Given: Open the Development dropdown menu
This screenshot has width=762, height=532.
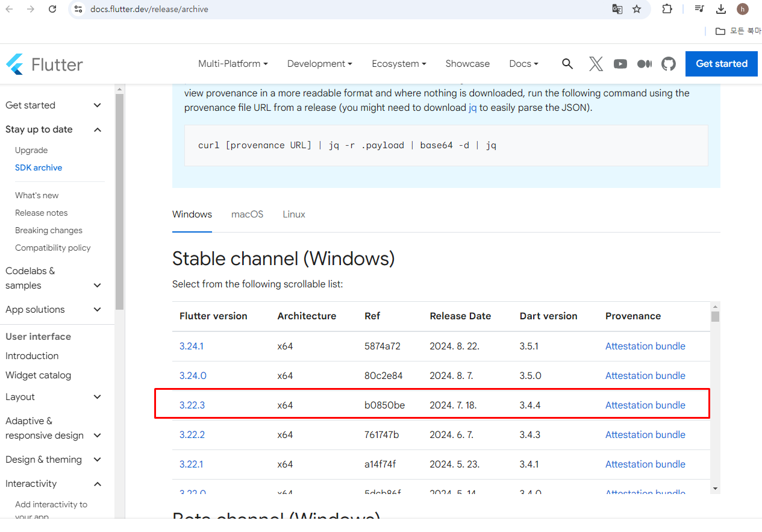Looking at the screenshot, I should tap(319, 64).
